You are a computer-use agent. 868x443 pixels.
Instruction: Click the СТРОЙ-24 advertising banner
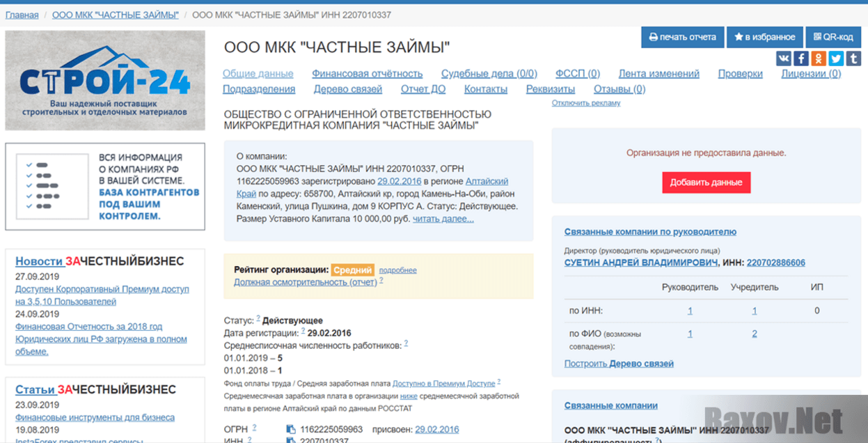104,80
